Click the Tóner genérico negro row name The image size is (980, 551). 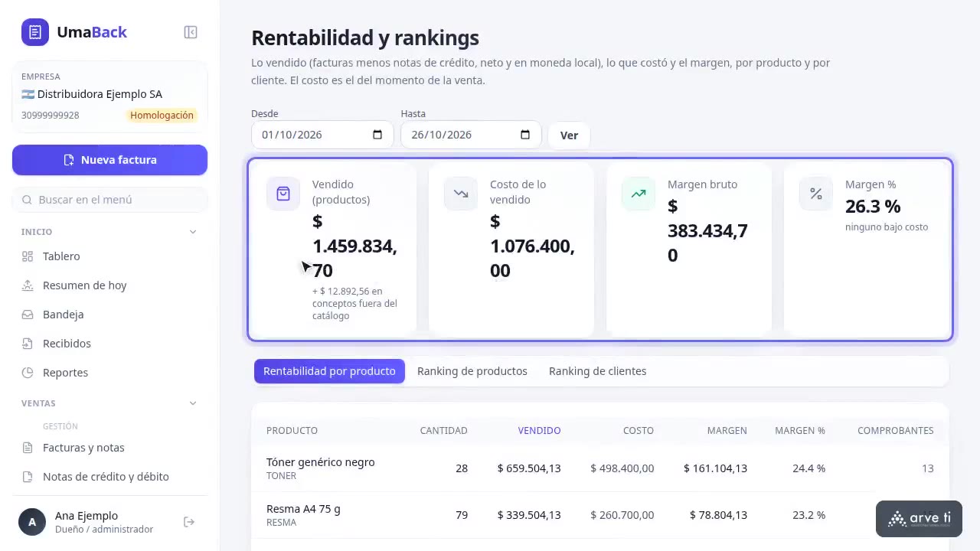pos(320,462)
